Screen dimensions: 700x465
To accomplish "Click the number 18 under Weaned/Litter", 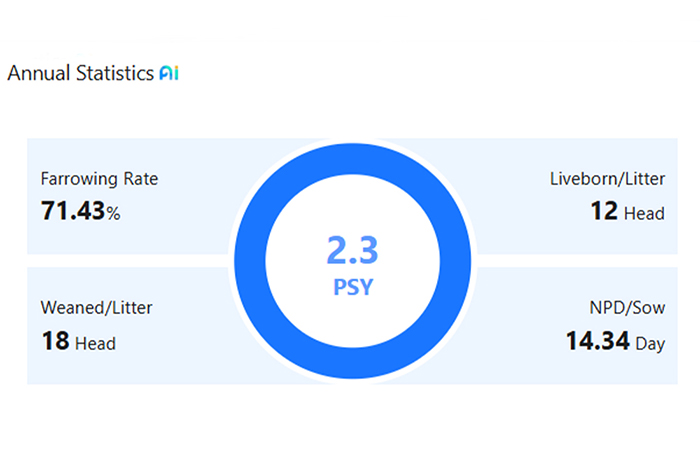I will [x=55, y=341].
